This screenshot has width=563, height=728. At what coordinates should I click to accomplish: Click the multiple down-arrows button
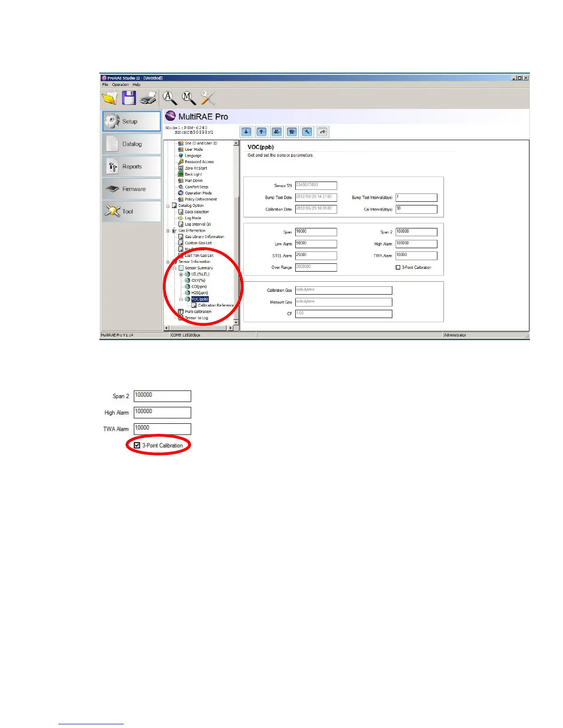277,132
